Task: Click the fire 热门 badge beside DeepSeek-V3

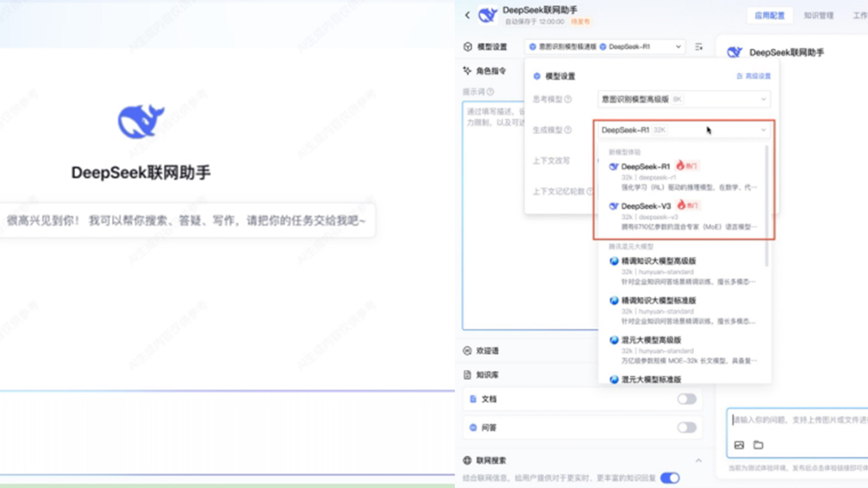Action: tap(688, 205)
